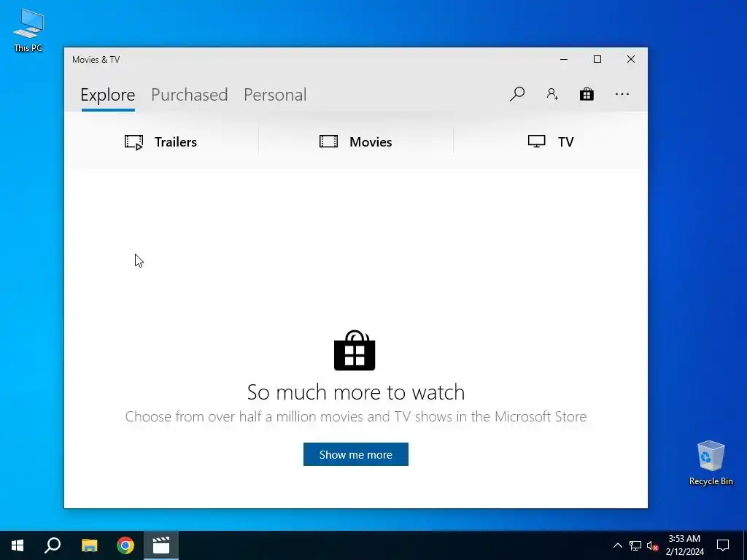The width and height of the screenshot is (747, 560).
Task: Launch File Explorer from the taskbar
Action: pos(89,545)
